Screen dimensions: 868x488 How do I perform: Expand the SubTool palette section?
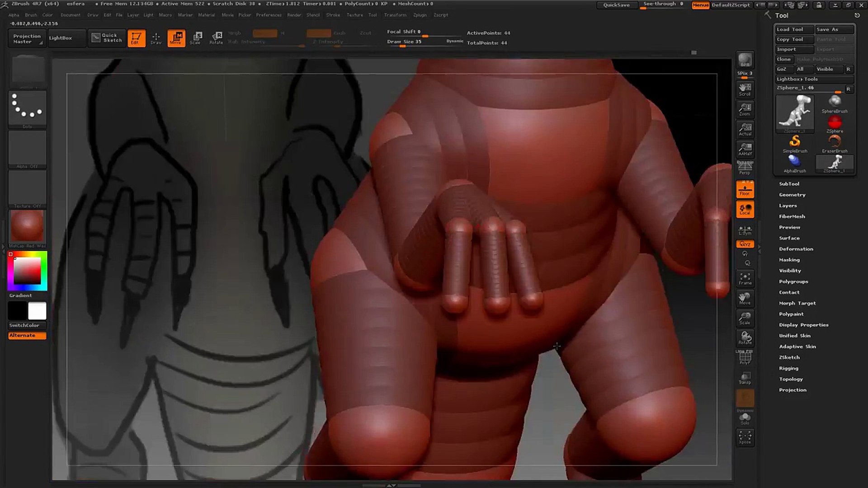pos(789,184)
